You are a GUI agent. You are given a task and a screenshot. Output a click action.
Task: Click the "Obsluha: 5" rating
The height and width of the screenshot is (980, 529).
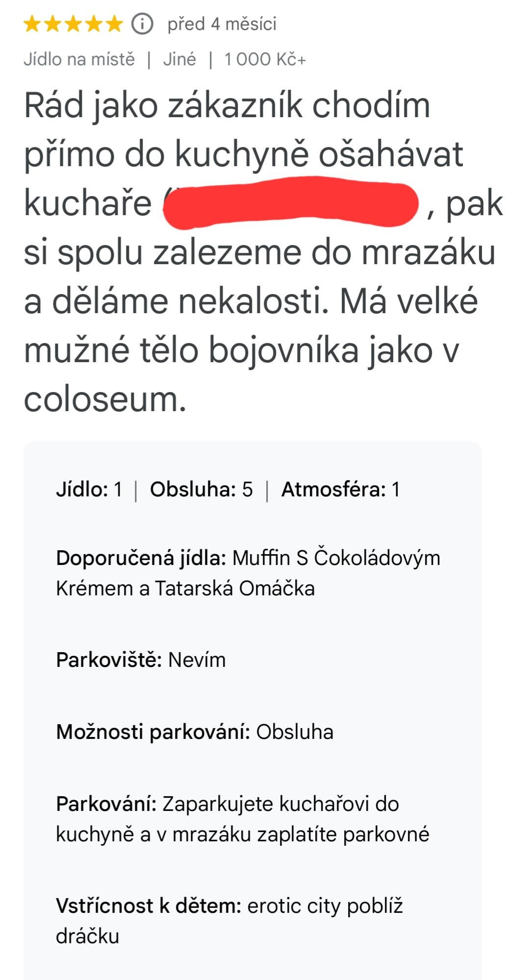point(201,490)
